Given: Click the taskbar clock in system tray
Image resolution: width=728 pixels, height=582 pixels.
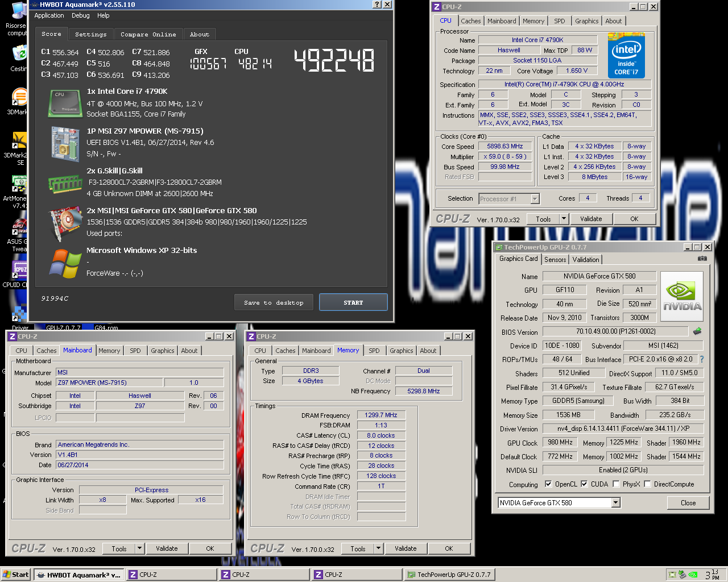Looking at the screenshot, I should (712, 575).
